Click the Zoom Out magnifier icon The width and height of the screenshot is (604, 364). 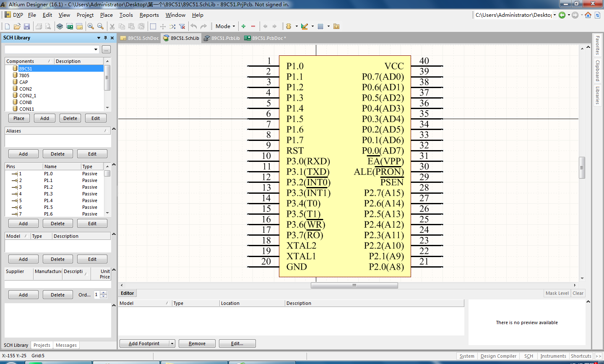(101, 26)
